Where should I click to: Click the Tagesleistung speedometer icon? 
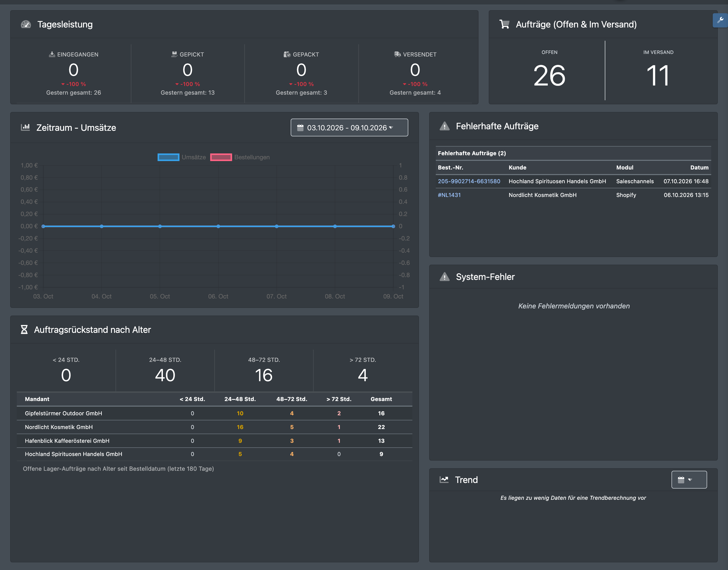click(x=26, y=24)
